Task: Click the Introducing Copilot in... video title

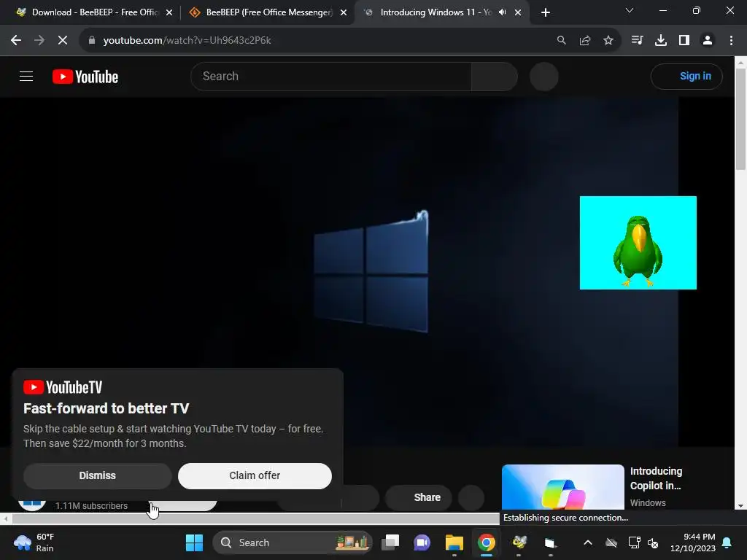Action: point(656,478)
